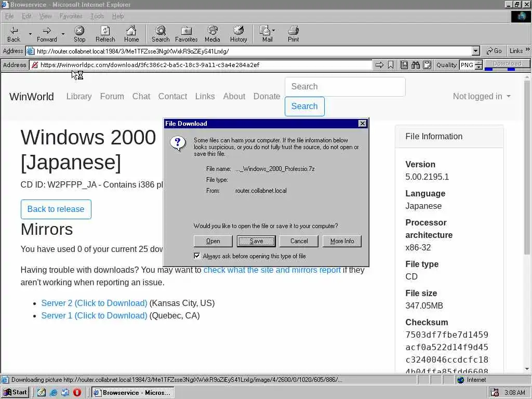The height and width of the screenshot is (399, 532).
Task: Click the Browservice go arrow icon
Action: pos(379,65)
